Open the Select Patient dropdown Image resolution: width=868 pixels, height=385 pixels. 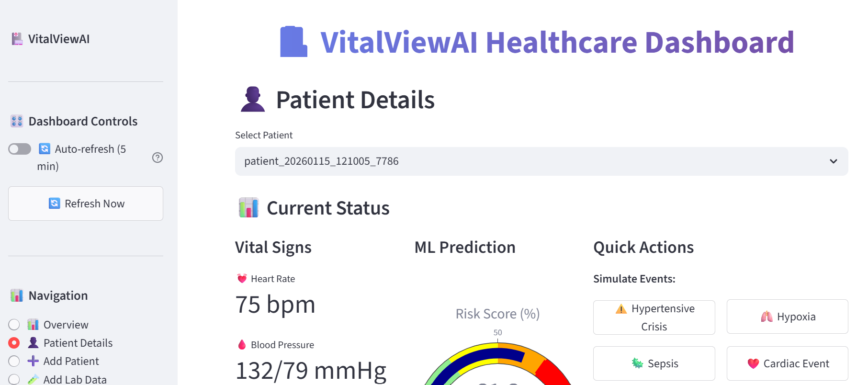[541, 161]
